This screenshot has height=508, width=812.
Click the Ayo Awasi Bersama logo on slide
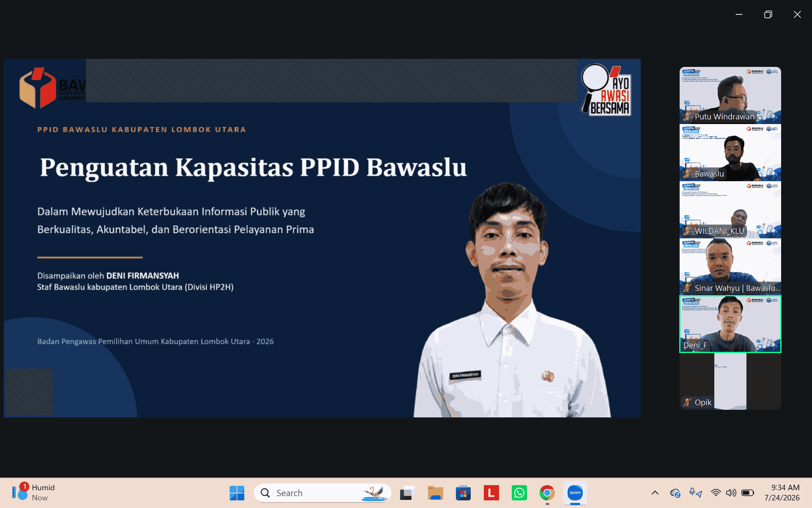tap(606, 90)
